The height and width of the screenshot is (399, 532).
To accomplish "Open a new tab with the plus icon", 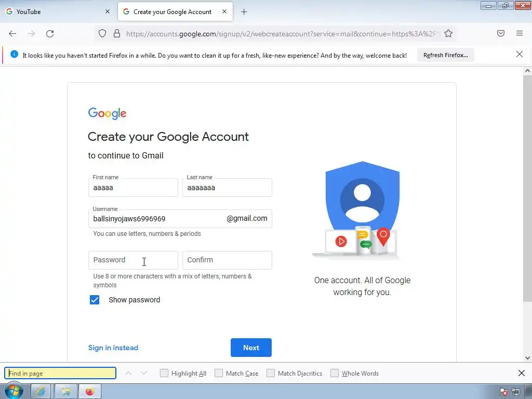I will point(244,12).
